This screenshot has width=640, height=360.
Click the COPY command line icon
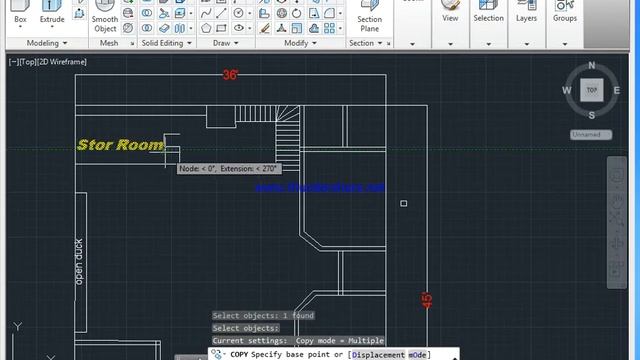point(216,354)
